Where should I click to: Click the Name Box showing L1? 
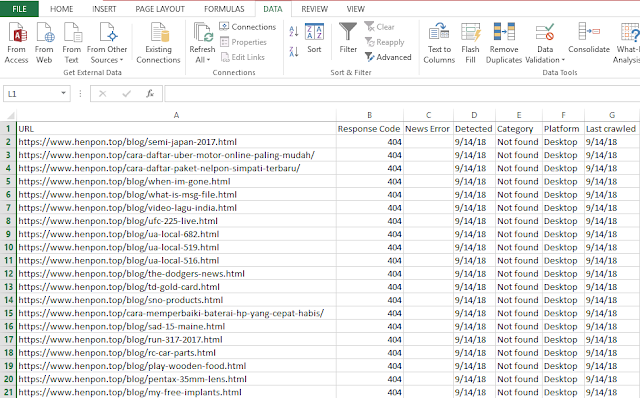click(31, 94)
